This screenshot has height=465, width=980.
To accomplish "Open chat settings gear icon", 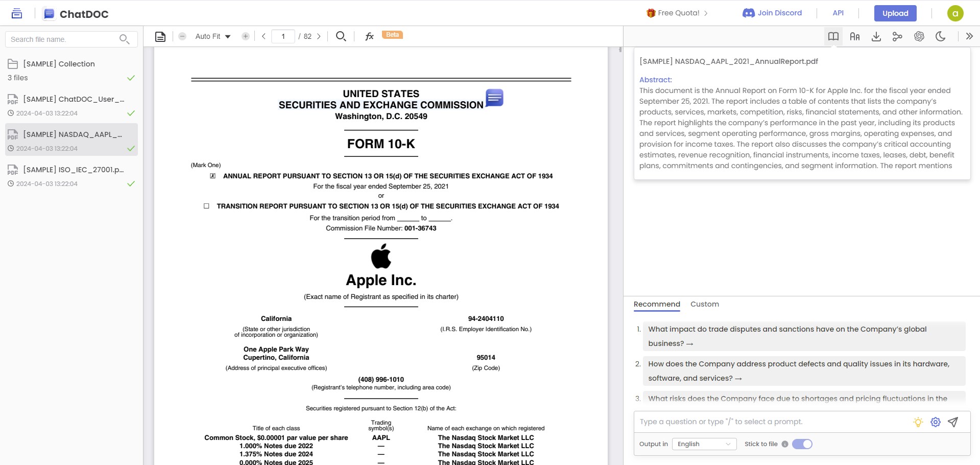I will pyautogui.click(x=936, y=422).
